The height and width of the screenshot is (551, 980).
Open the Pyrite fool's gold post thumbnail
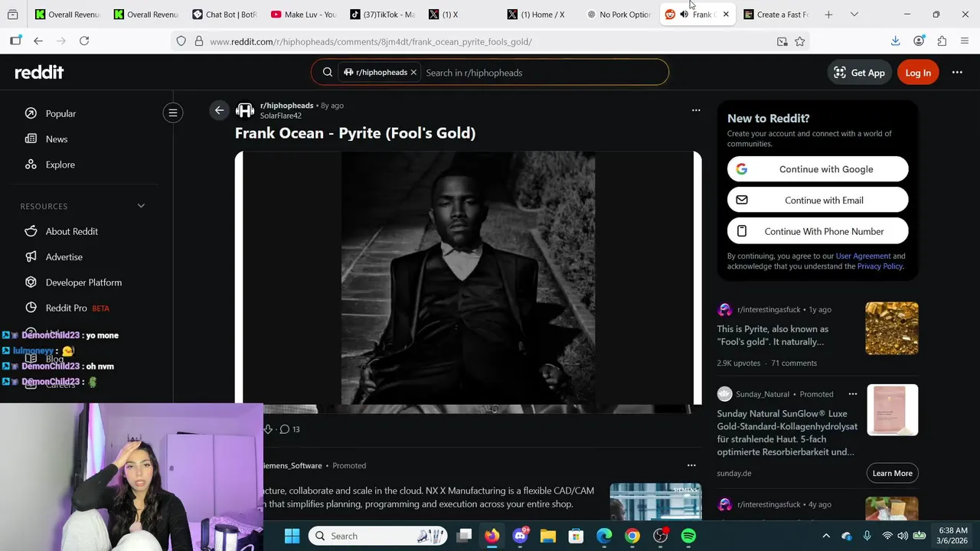tap(892, 328)
